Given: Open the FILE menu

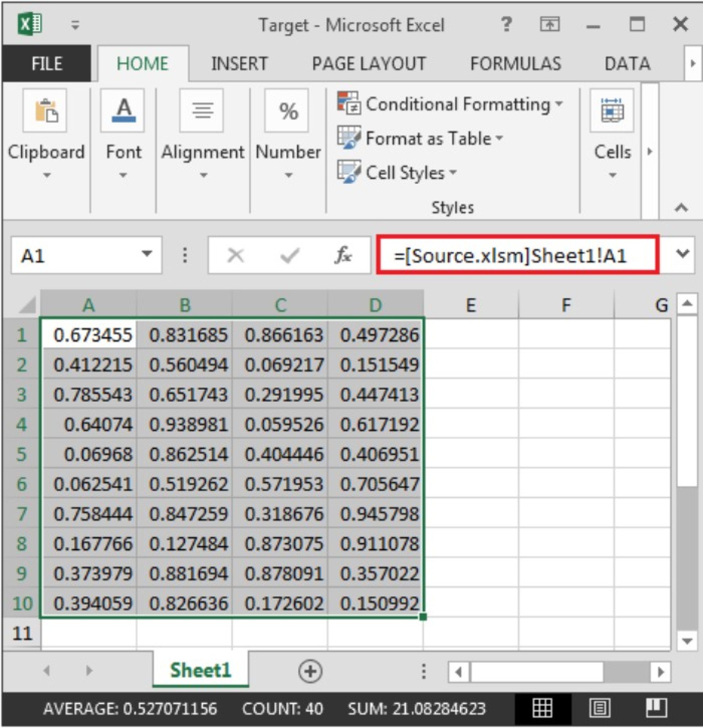Looking at the screenshot, I should (46, 63).
